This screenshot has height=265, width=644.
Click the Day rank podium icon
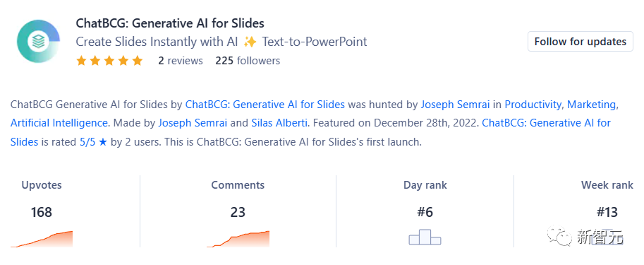pos(425,237)
